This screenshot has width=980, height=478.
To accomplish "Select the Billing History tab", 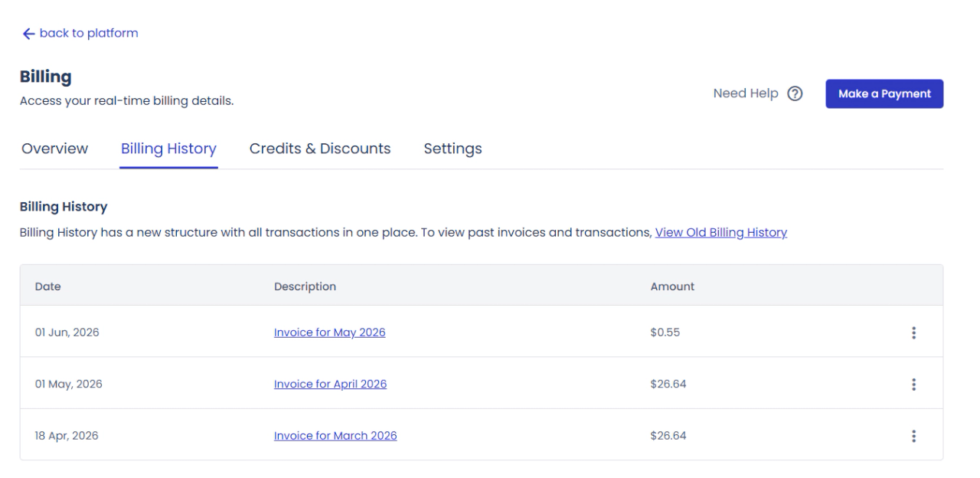I will point(168,149).
